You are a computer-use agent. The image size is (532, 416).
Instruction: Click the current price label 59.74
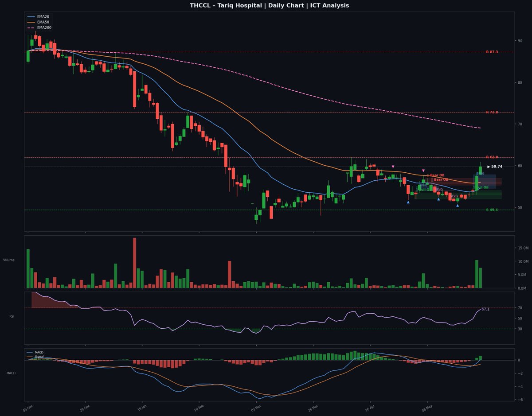coord(497,167)
